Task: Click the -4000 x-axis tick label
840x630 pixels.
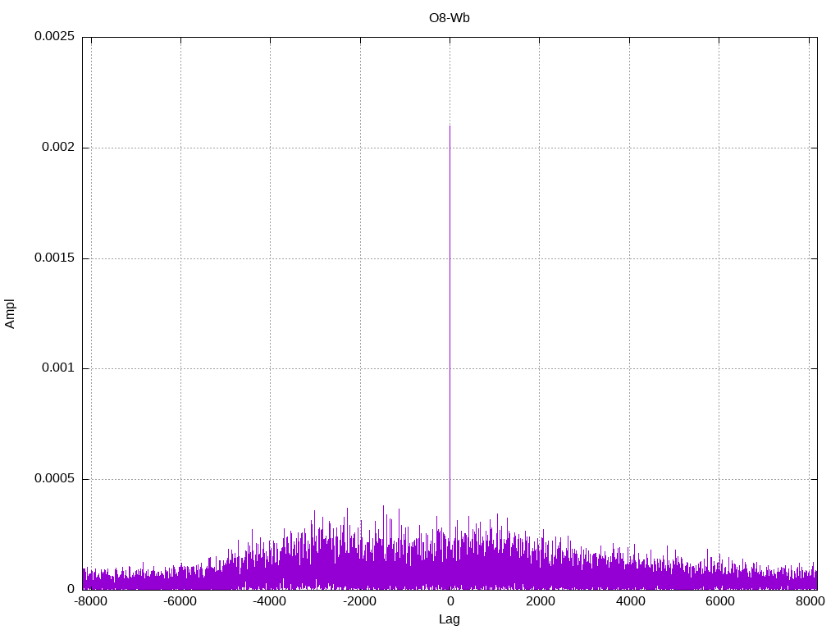Action: (x=270, y=602)
